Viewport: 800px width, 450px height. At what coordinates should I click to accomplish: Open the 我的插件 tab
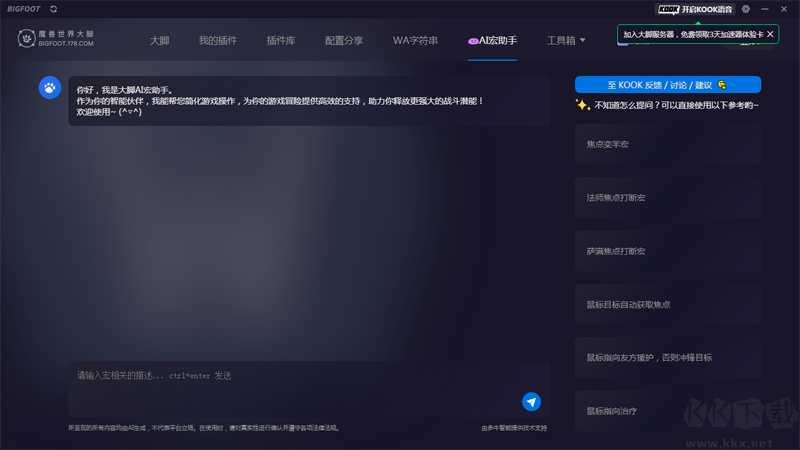tap(218, 40)
